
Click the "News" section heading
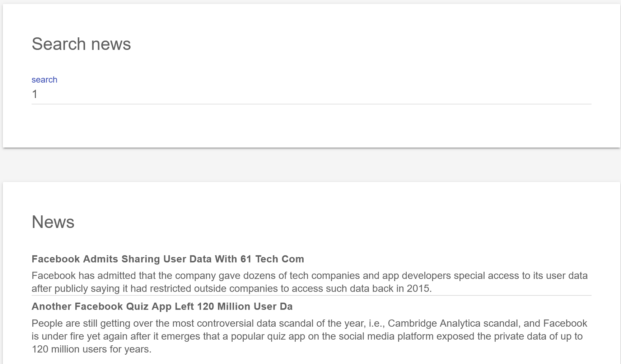[x=53, y=222]
